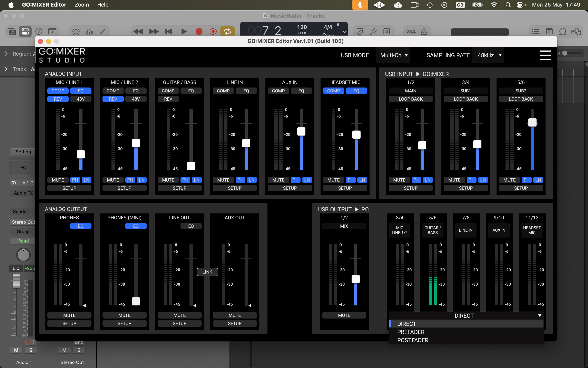The width and height of the screenshot is (588, 368).
Task: Open SETUP for USB input 5/6 SUB2
Action: point(521,188)
